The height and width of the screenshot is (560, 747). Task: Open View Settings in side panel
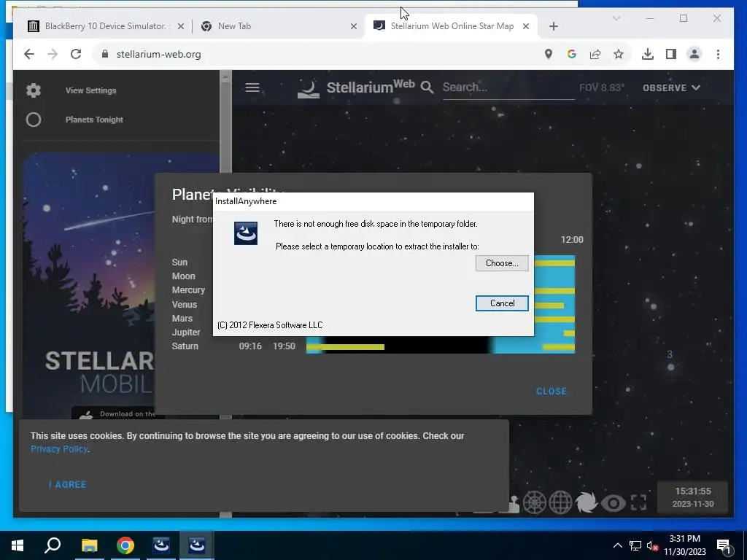click(90, 90)
